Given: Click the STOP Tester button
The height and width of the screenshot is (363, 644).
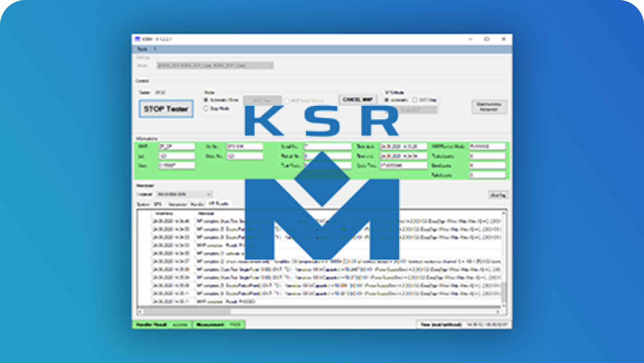Looking at the screenshot, I should click(166, 109).
